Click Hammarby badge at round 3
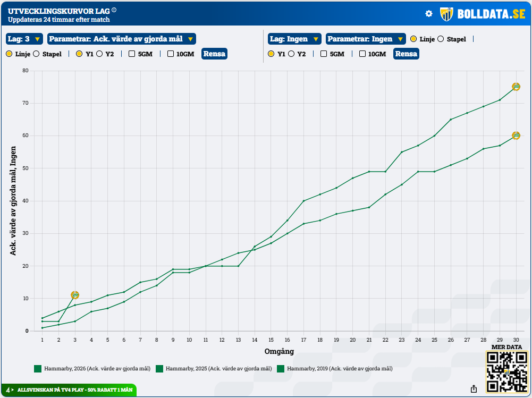Image resolution: width=532 pixels, height=398 pixels. point(75,295)
